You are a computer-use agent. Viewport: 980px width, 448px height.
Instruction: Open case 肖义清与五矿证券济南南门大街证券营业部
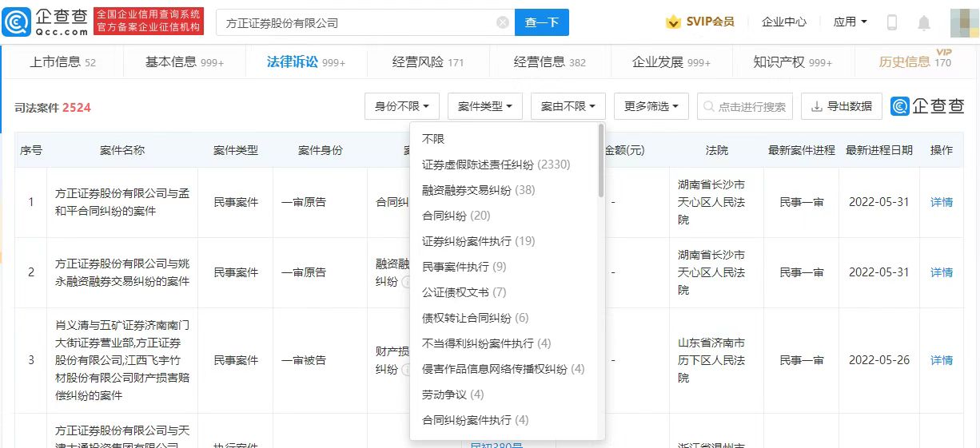(122, 360)
